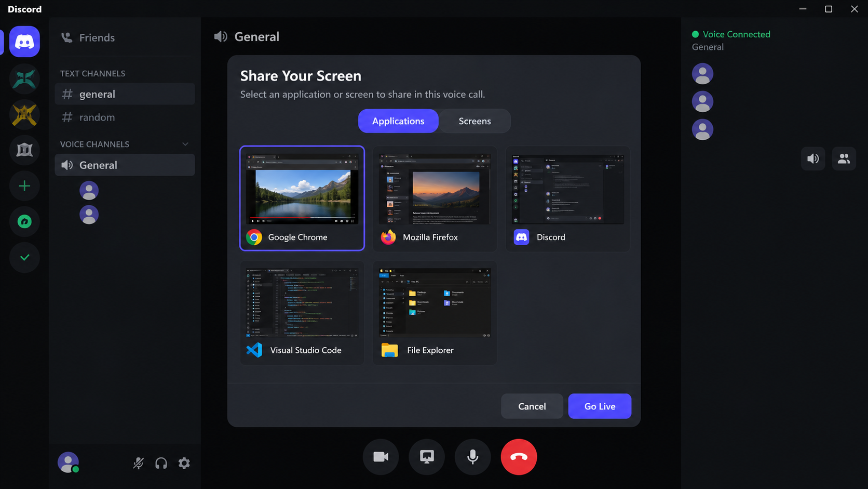Open the #general text channel

[125, 94]
